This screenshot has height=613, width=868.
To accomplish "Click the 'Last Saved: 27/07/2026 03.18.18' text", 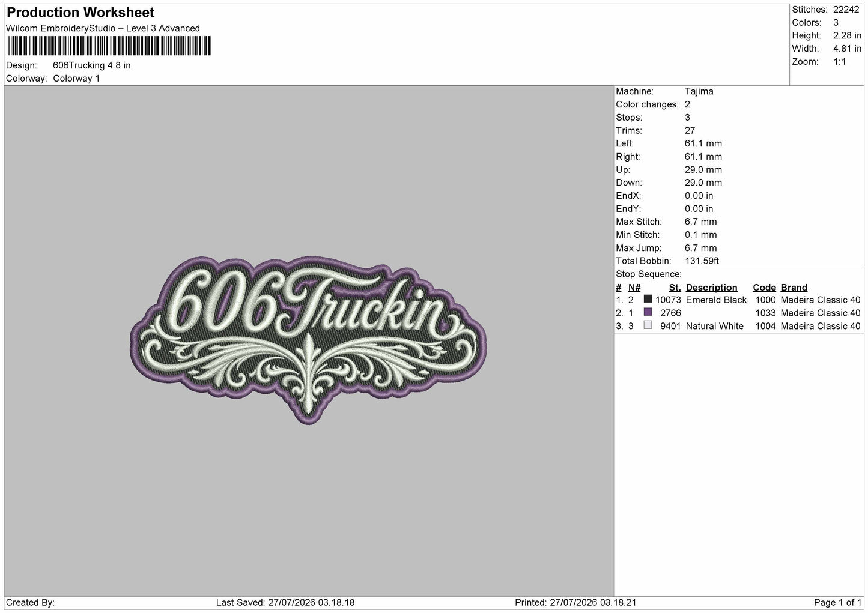I will 285,603.
